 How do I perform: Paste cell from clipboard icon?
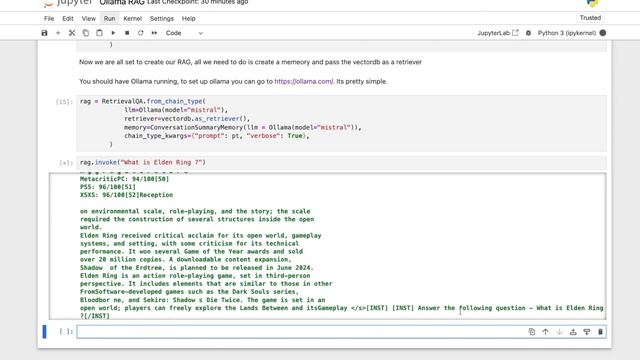point(99,33)
